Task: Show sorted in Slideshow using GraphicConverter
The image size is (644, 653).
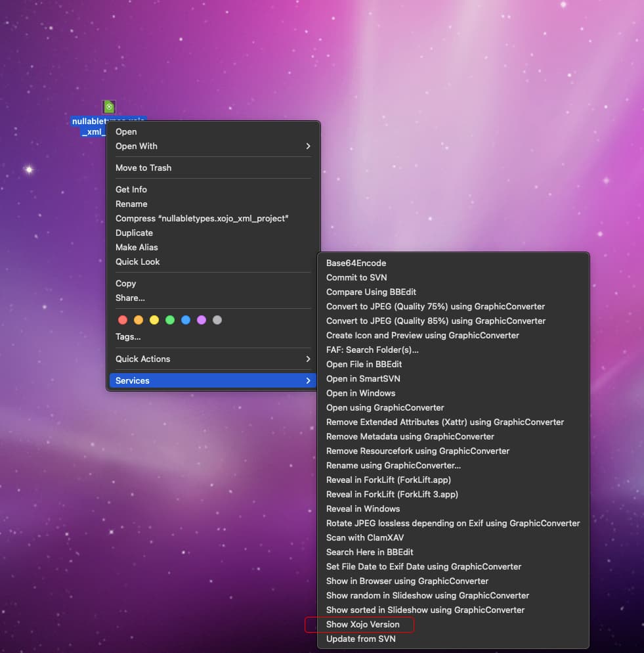Action: click(x=453, y=610)
